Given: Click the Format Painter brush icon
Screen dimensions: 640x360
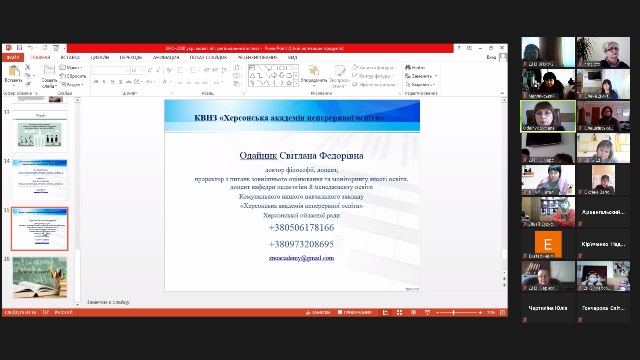Looking at the screenshot, I should 28,84.
